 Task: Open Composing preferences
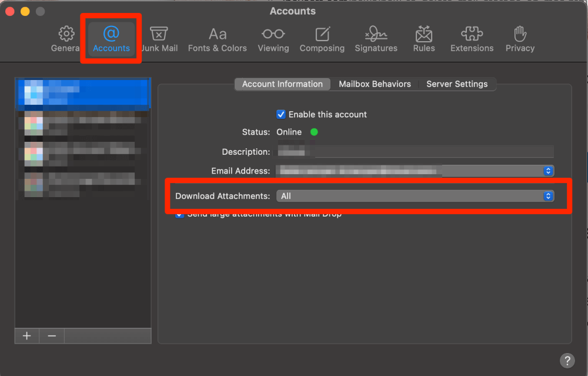pyautogui.click(x=322, y=39)
